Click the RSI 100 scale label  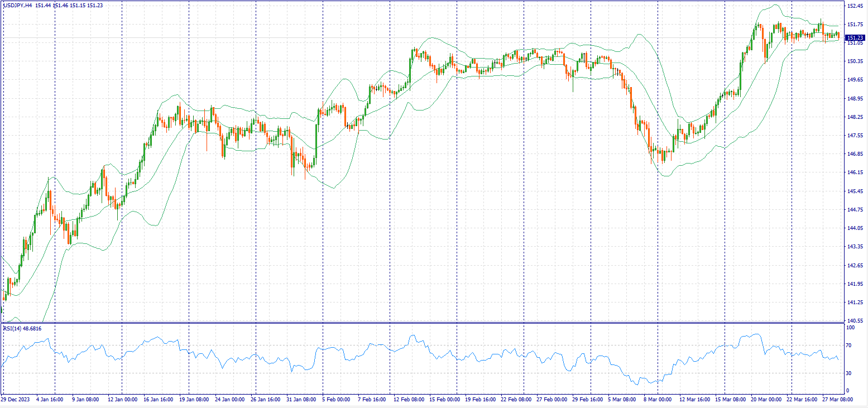point(851,328)
